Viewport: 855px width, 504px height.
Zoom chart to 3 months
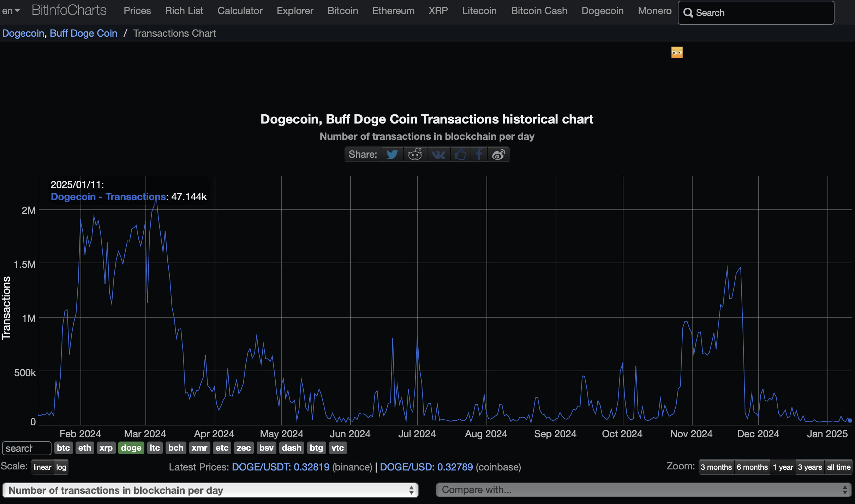coord(716,467)
